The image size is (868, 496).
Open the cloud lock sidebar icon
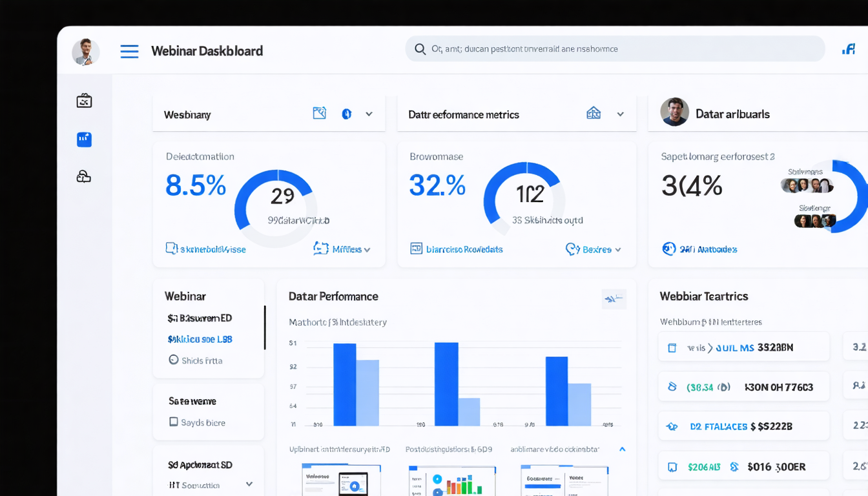coord(84,176)
